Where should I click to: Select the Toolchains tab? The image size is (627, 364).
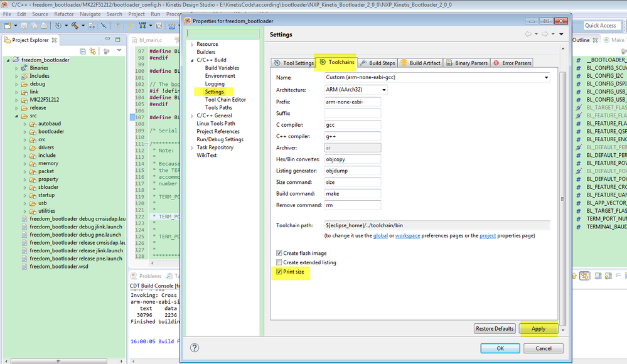336,62
